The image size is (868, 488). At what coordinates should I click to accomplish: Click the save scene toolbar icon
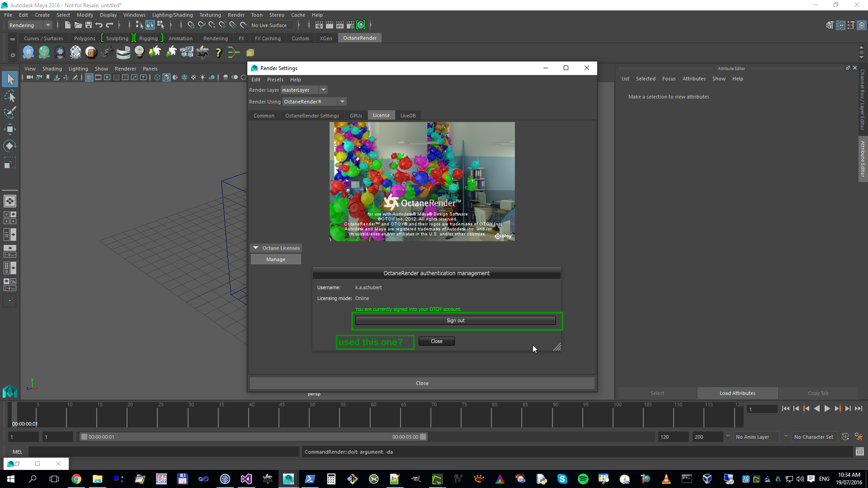89,25
